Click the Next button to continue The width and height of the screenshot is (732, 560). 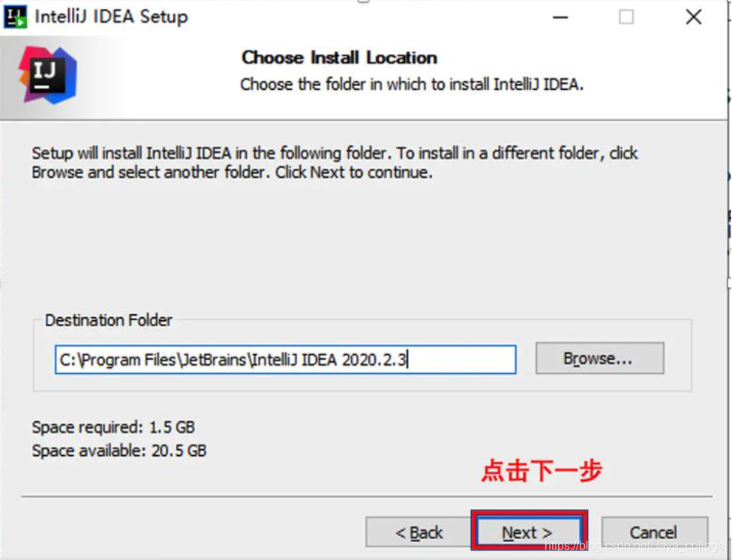click(x=528, y=532)
